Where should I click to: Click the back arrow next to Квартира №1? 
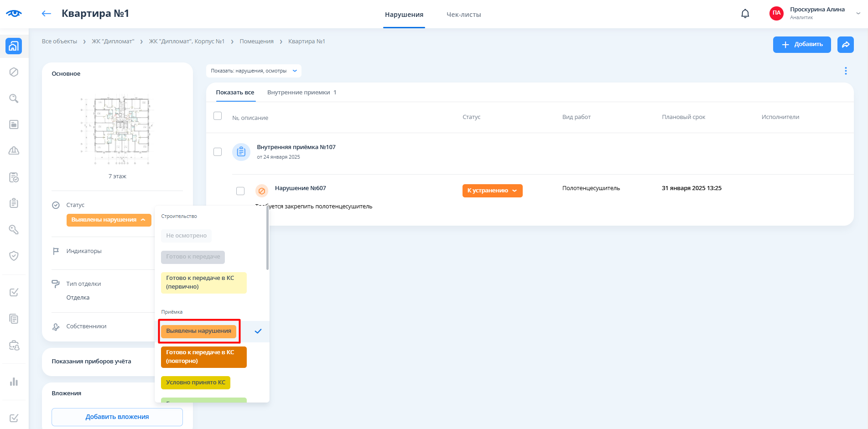click(x=46, y=14)
